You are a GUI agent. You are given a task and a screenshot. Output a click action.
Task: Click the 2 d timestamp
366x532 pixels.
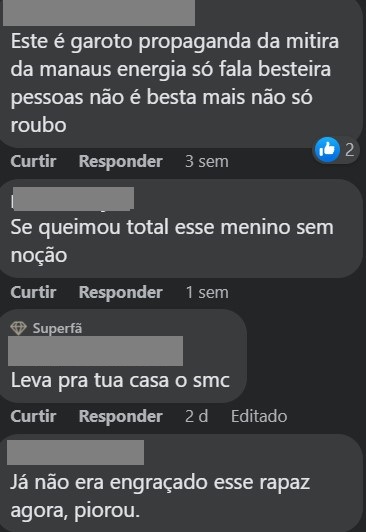[x=196, y=416]
